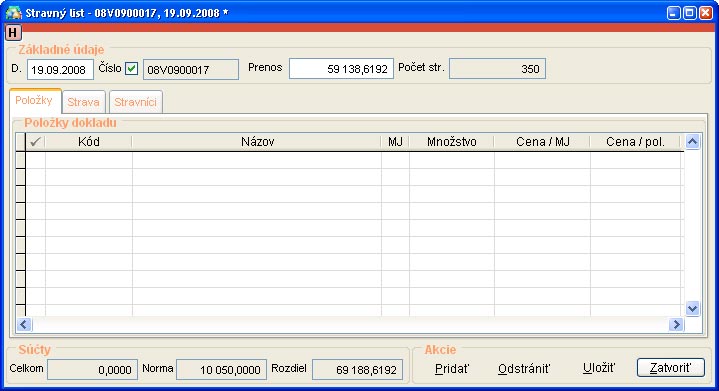This screenshot has height=391, width=719.
Task: Click the scroll left arrow in grid
Action: pos(24,325)
